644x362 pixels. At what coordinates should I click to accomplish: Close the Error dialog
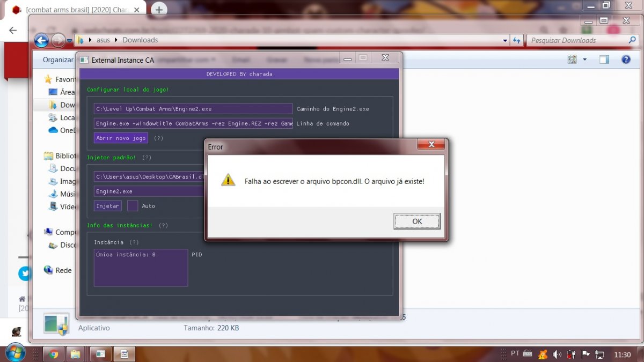pyautogui.click(x=431, y=145)
